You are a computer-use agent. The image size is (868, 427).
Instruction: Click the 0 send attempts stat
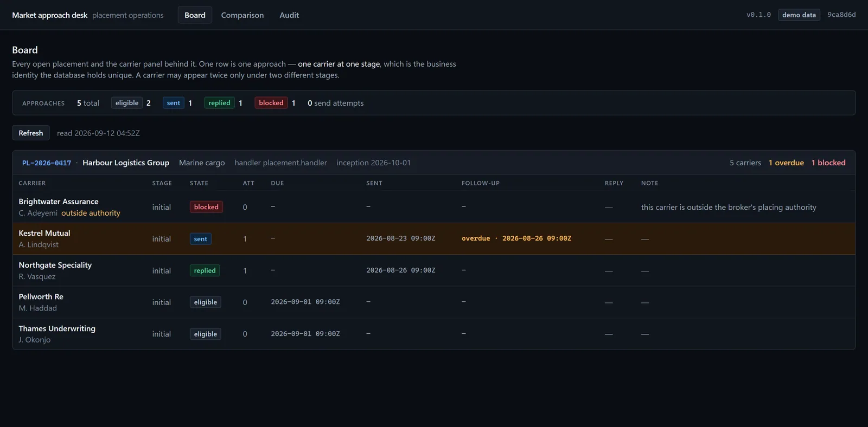click(x=336, y=103)
